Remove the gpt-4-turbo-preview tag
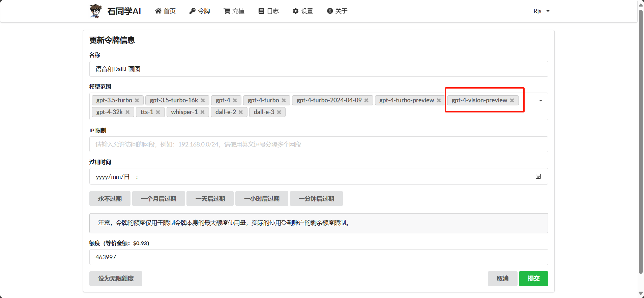Screen dimensions: 644x298 point(439,100)
